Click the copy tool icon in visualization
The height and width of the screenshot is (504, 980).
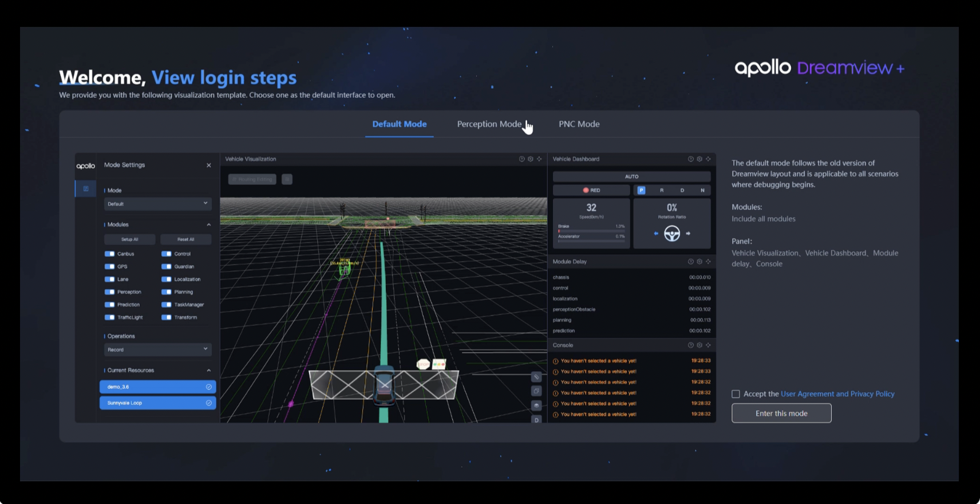point(536,391)
